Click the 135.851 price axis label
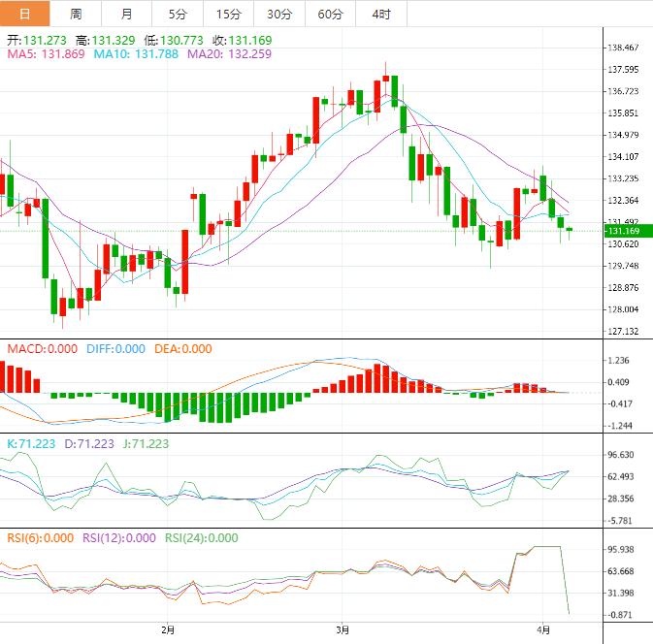Viewport: 653px width, 644px height. click(623, 113)
